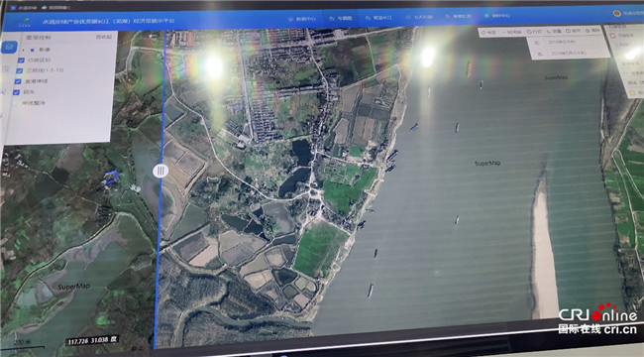This screenshot has height=357, width=644.
Task: Select the print tool in the map toolbar
Action: pos(535,32)
